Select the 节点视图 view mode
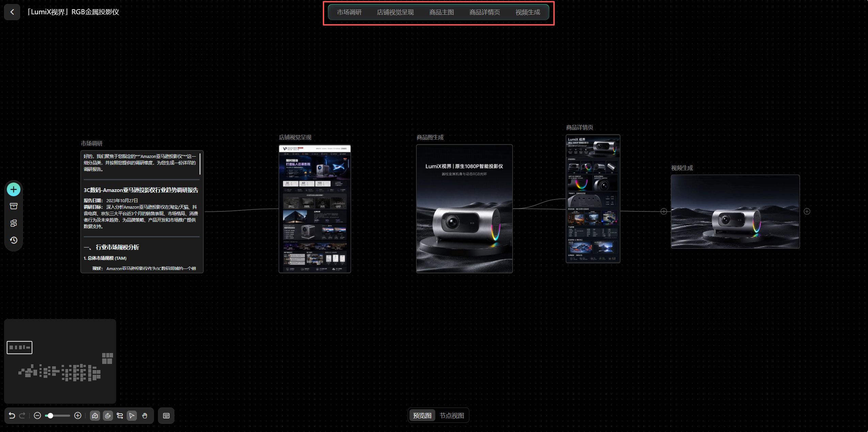 pos(452,416)
